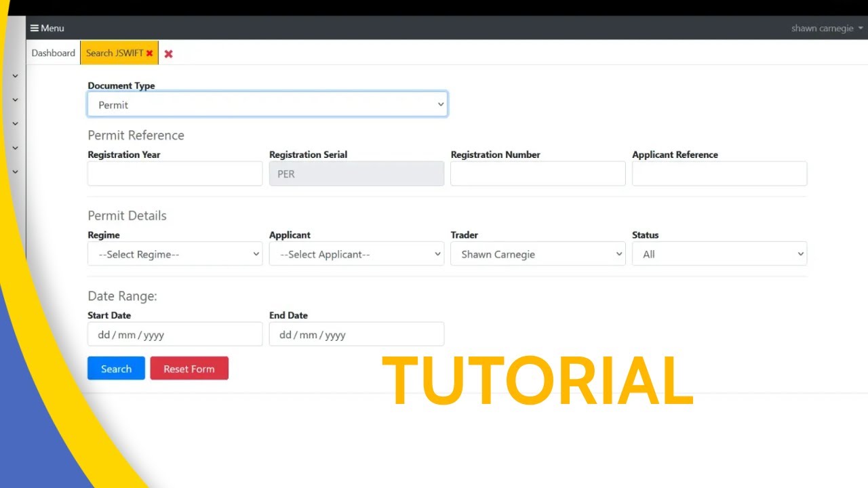Expand the fifth sidebar chevron
The height and width of the screenshot is (488, 868).
point(15,172)
